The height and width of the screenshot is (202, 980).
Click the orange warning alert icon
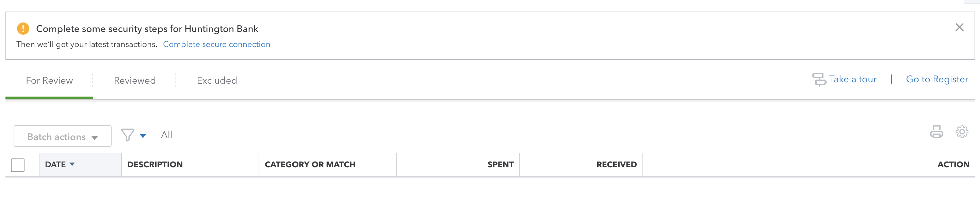pos(23,29)
